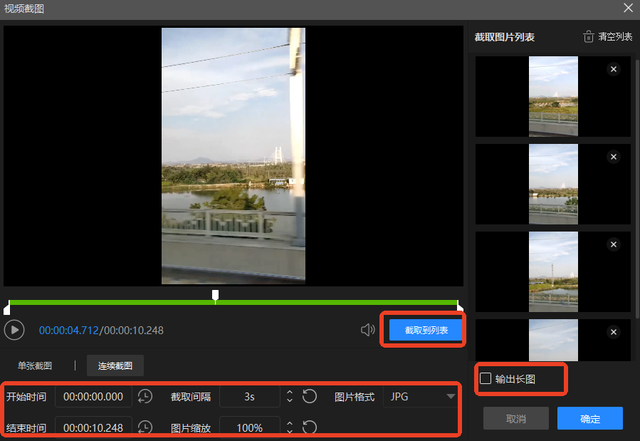Set start time using clock icon beside 开始时间
640x441 pixels.
click(145, 396)
